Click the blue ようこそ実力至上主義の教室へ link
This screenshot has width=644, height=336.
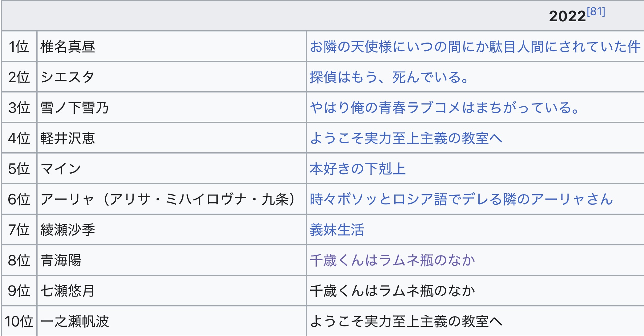pos(406,138)
